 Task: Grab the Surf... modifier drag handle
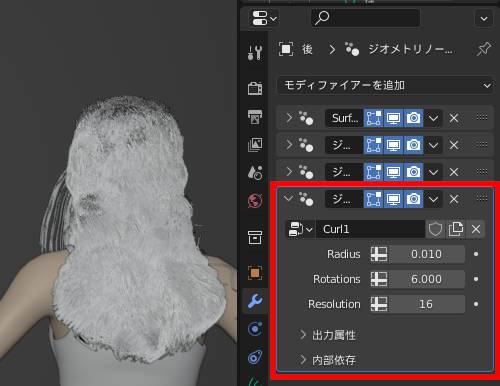(482, 117)
